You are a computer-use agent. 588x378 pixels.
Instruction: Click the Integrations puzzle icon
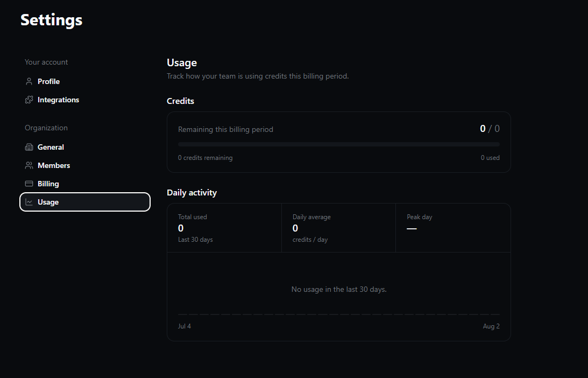point(29,100)
